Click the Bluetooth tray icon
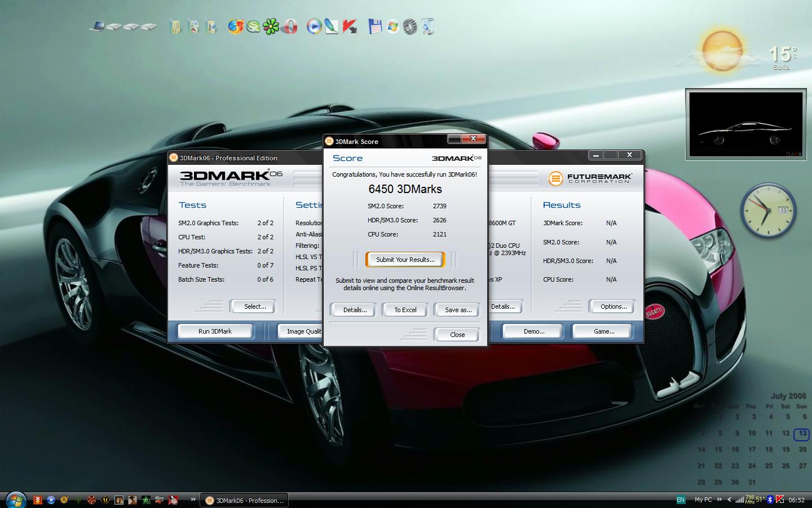Image resolution: width=812 pixels, height=508 pixels. coord(770,500)
